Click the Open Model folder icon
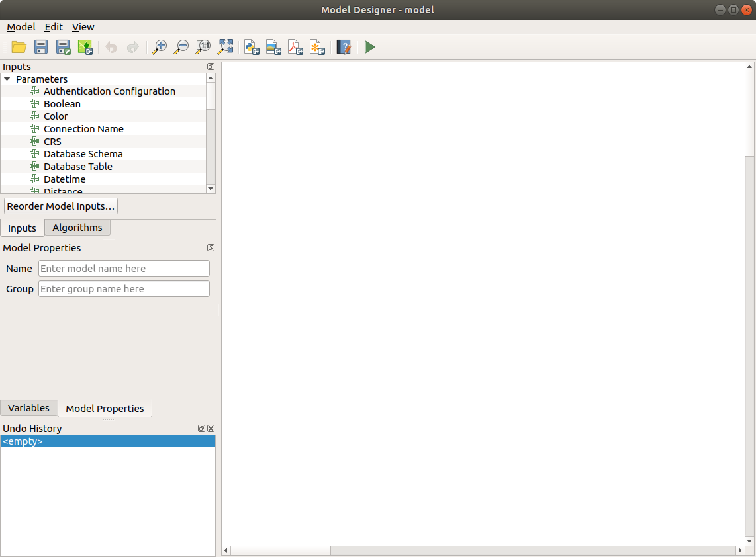The image size is (756, 557). tap(19, 47)
